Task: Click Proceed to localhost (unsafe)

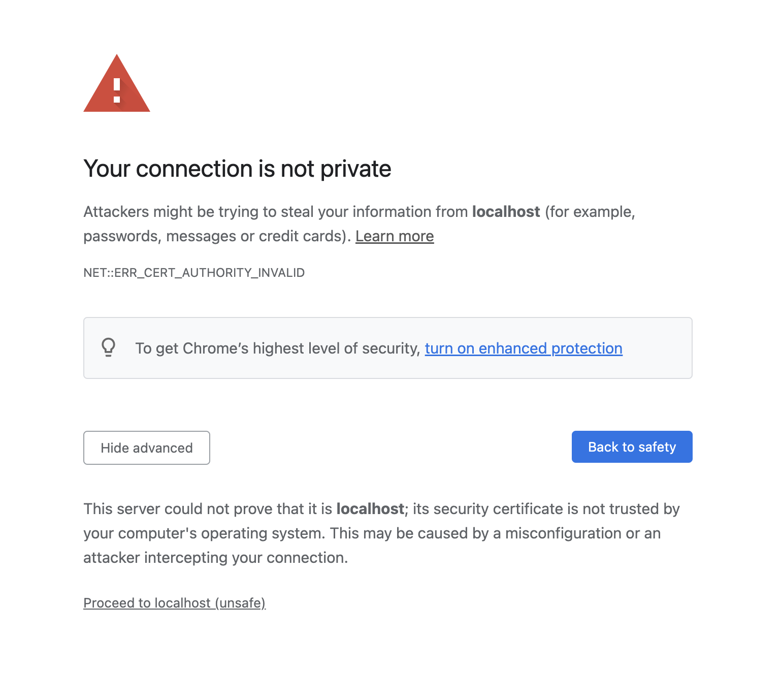Action: click(175, 603)
